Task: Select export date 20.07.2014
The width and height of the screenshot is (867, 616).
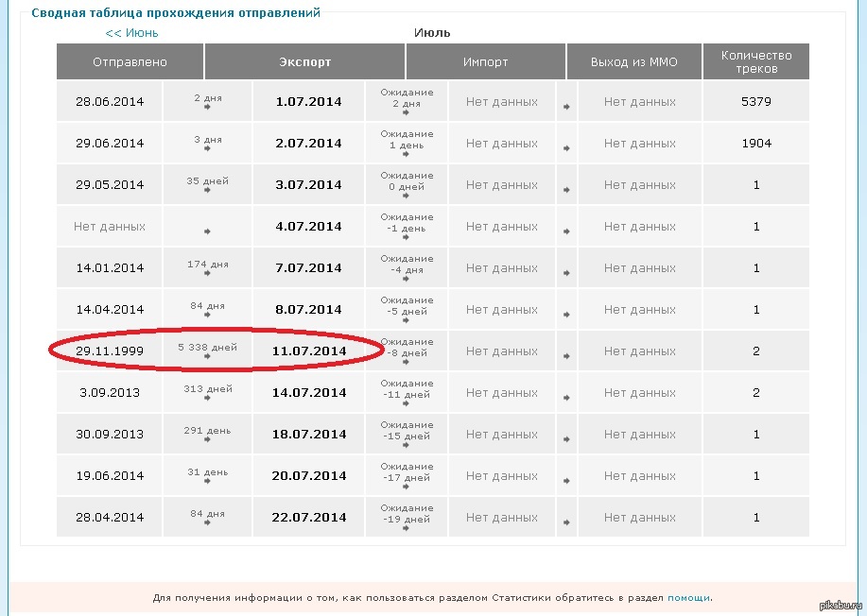Action: [308, 475]
